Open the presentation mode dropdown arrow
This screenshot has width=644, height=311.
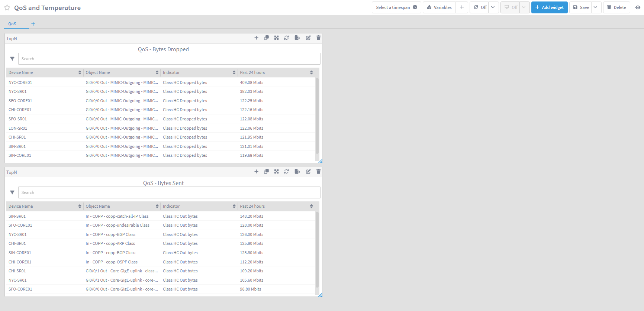pyautogui.click(x=524, y=7)
